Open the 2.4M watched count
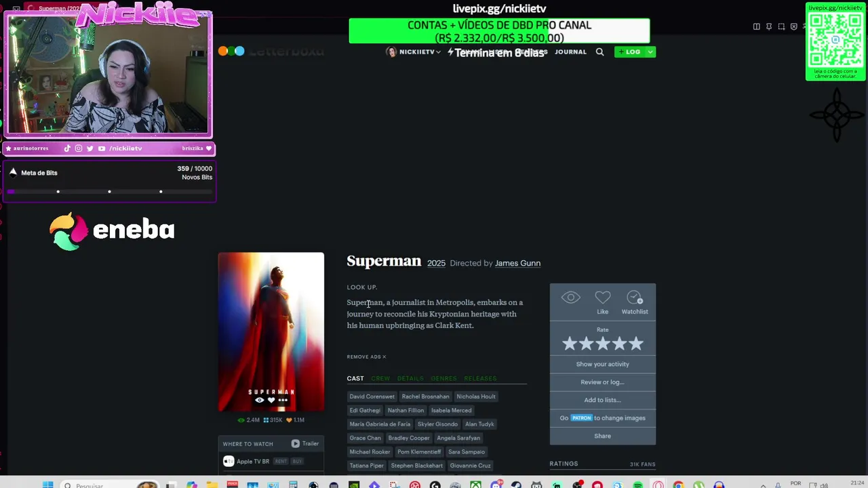 click(248, 420)
